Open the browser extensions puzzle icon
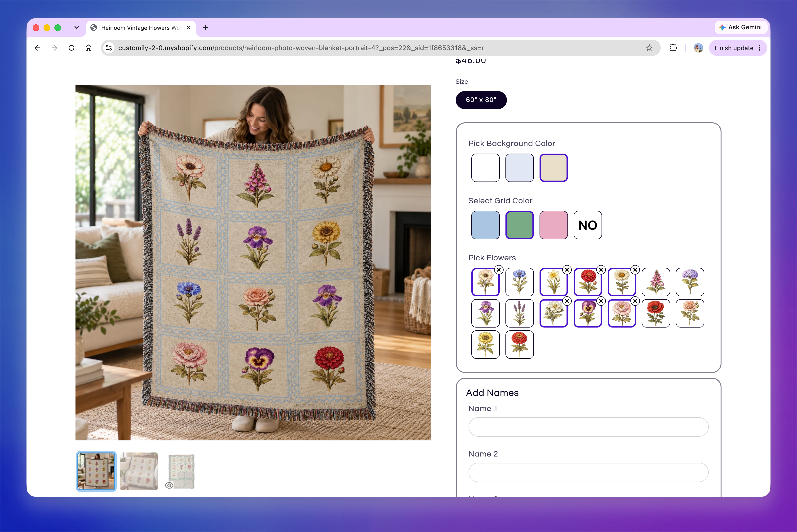This screenshot has height=532, width=797. (x=673, y=48)
